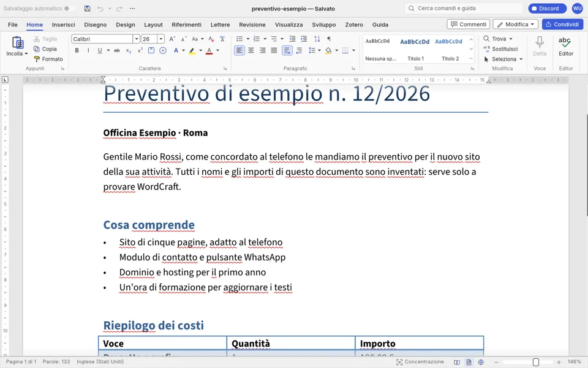Screen dimensions: 588x368
Task: Increase paragraph indent
Action: click(304, 39)
